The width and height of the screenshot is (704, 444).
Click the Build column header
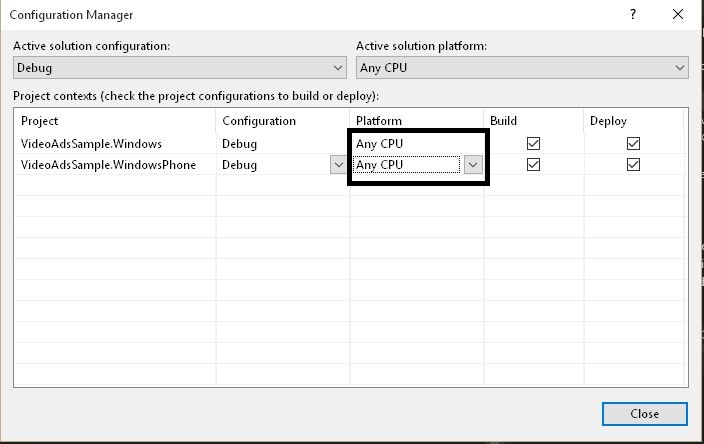504,121
